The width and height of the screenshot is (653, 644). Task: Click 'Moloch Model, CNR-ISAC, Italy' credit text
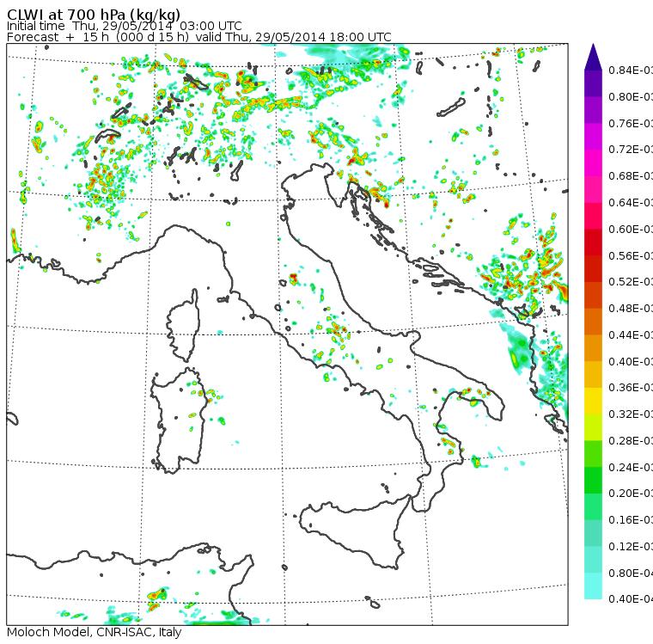tap(95, 632)
